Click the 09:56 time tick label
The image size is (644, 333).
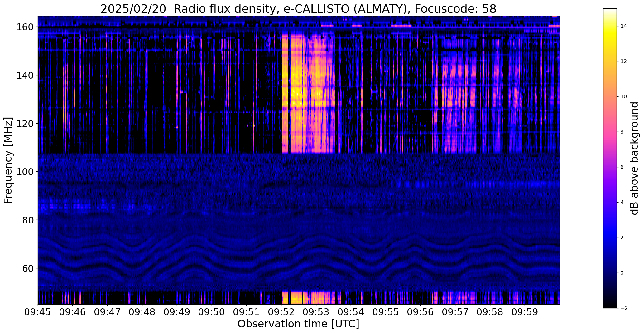coord(421,312)
